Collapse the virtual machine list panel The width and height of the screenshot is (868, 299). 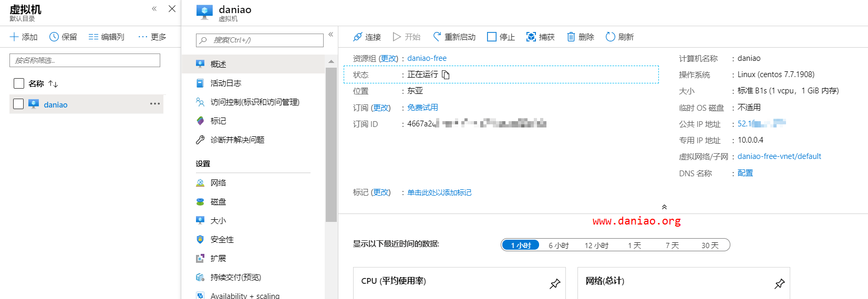[x=154, y=9]
